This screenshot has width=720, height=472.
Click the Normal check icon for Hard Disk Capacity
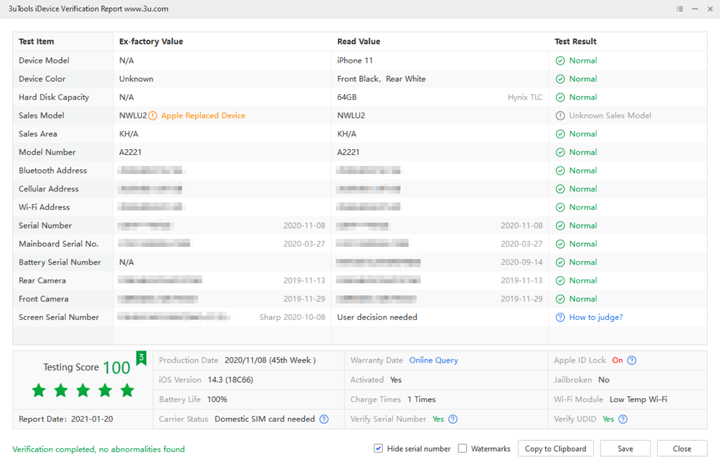(x=560, y=97)
